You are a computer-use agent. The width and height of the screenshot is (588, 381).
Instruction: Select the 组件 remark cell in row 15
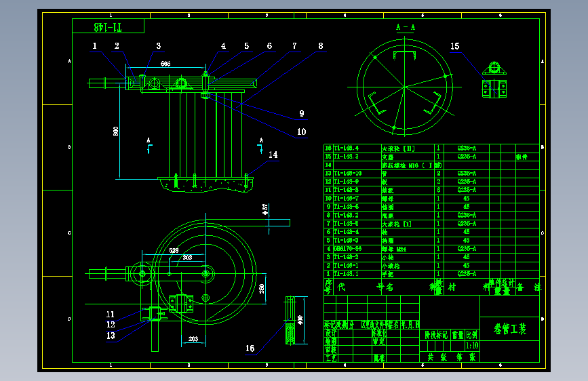click(522, 157)
